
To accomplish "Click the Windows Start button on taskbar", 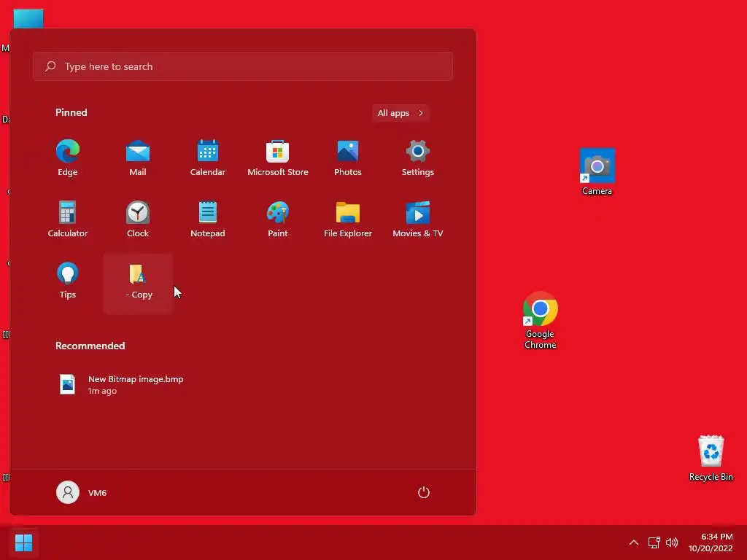I will point(23,542).
